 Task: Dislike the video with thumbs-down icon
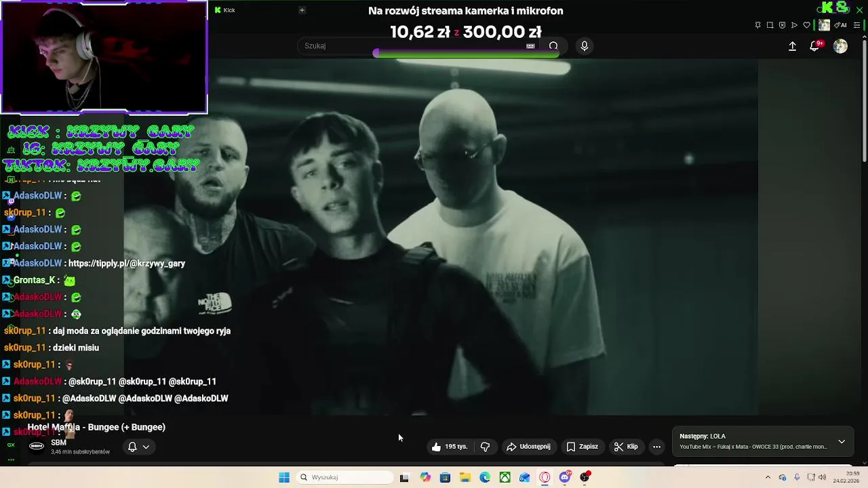point(485,447)
